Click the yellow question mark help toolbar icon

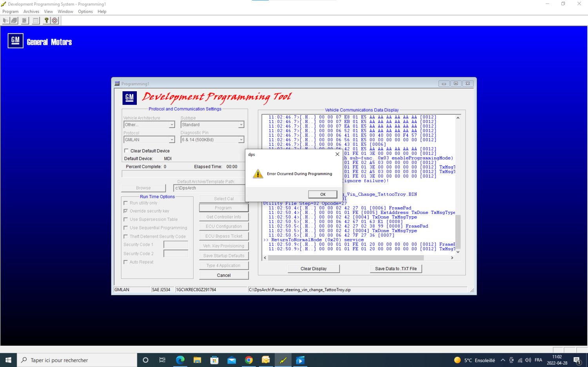(x=46, y=20)
